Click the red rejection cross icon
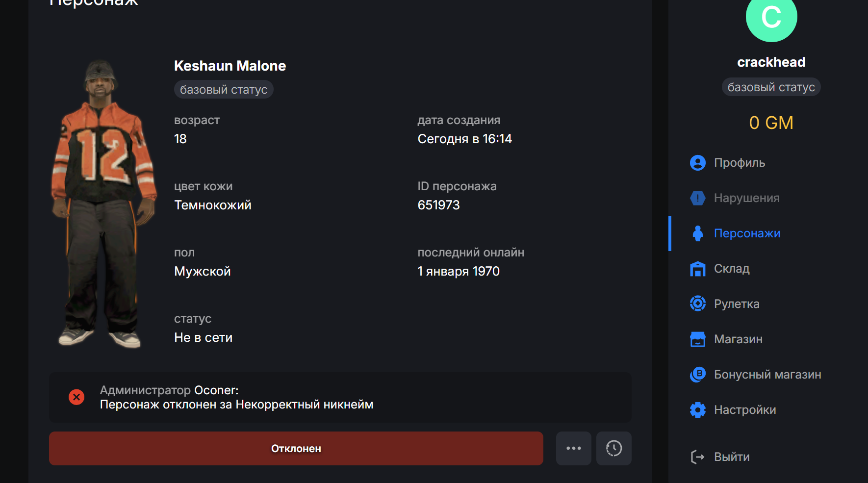The image size is (868, 483). pyautogui.click(x=77, y=397)
